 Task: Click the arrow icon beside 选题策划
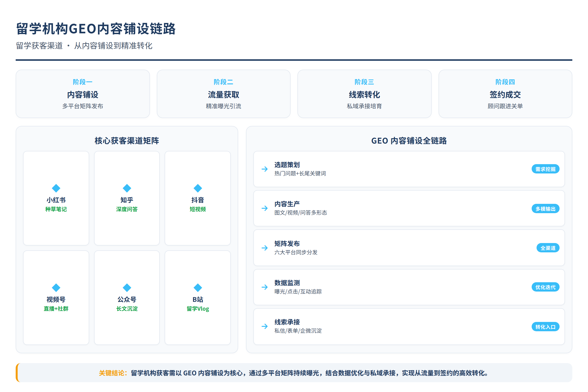click(265, 169)
